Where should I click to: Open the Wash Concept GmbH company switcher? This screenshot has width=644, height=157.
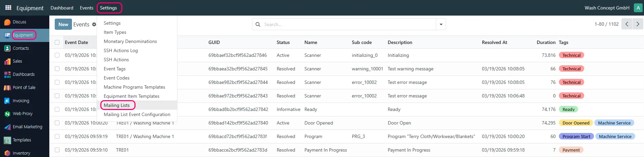pos(607,8)
